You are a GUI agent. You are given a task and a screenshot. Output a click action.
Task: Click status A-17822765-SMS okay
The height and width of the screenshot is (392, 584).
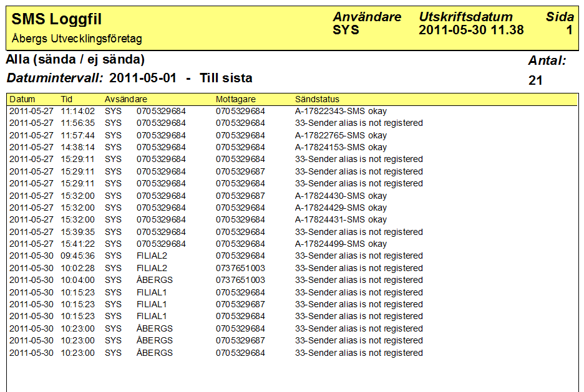341,135
